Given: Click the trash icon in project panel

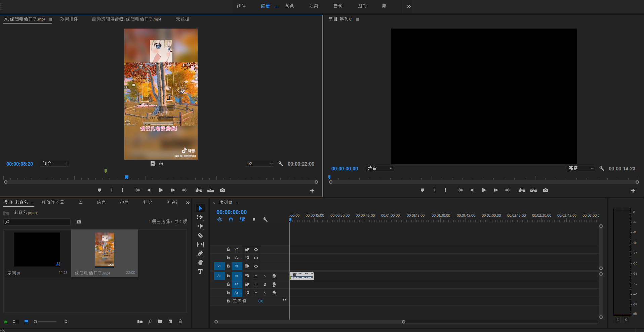Looking at the screenshot, I should tap(180, 322).
